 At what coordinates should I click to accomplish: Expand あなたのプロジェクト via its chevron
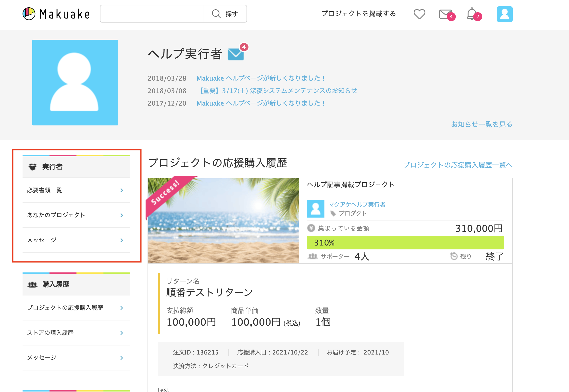[x=122, y=215]
